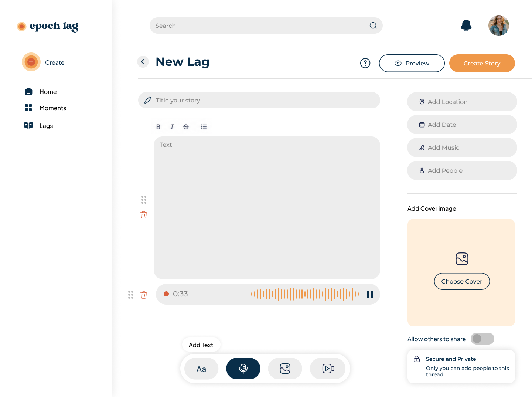The height and width of the screenshot is (397, 532).
Task: Grab the audio recording drag handle
Action: [x=130, y=295]
